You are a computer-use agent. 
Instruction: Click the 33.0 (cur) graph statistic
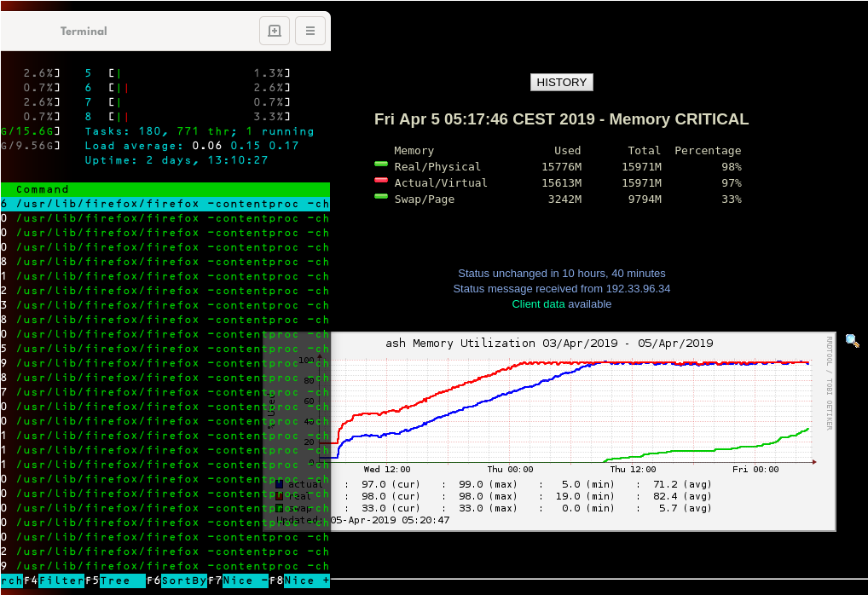point(391,508)
